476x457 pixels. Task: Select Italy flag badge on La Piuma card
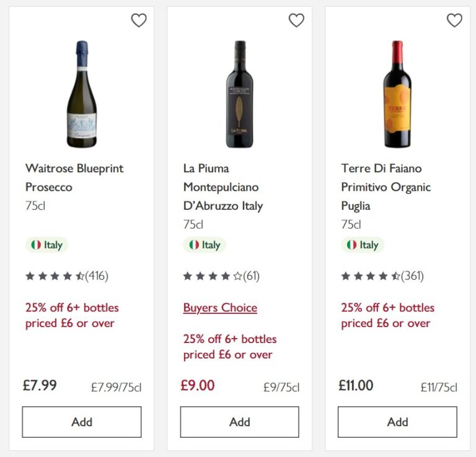(x=205, y=245)
